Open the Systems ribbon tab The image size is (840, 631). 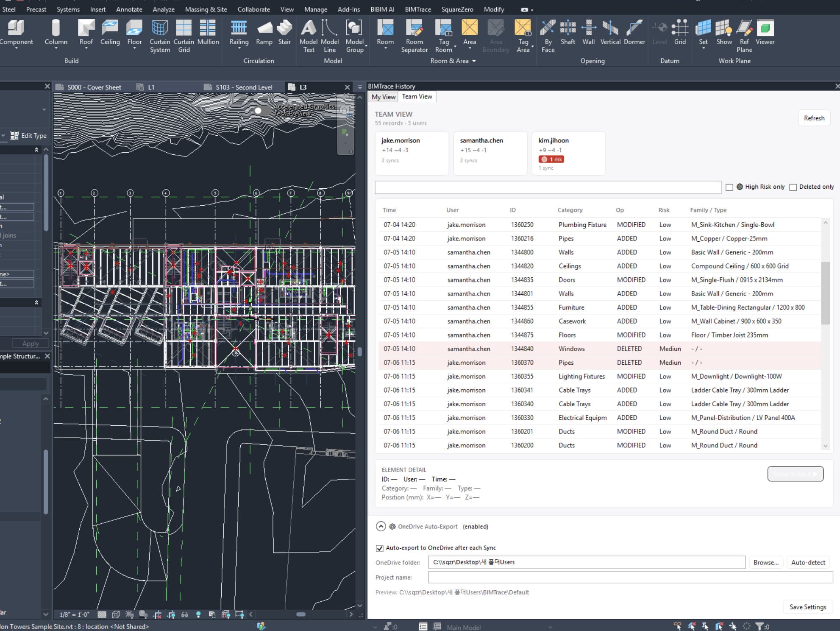click(x=68, y=9)
